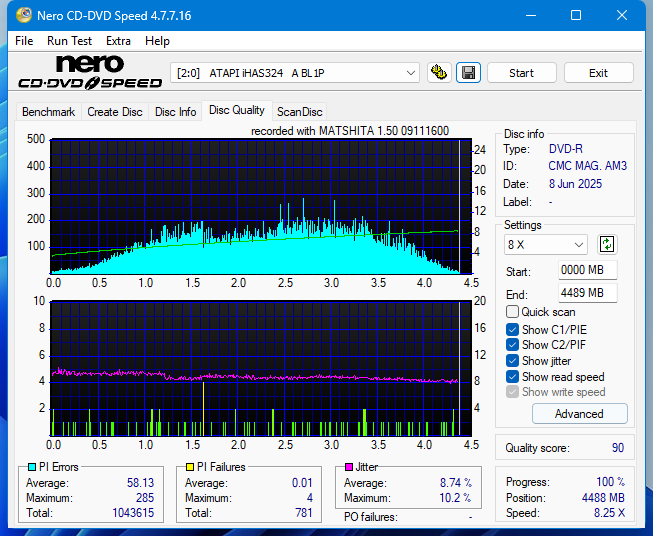The height and width of the screenshot is (536, 653).
Task: Click the Nero app icon in title bar
Action: [16, 16]
